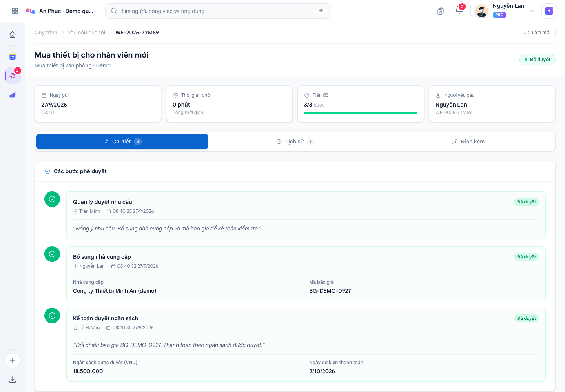This screenshot has height=392, width=565.
Task: Click quote code BG-DEMO-0927 value
Action: 330,291
